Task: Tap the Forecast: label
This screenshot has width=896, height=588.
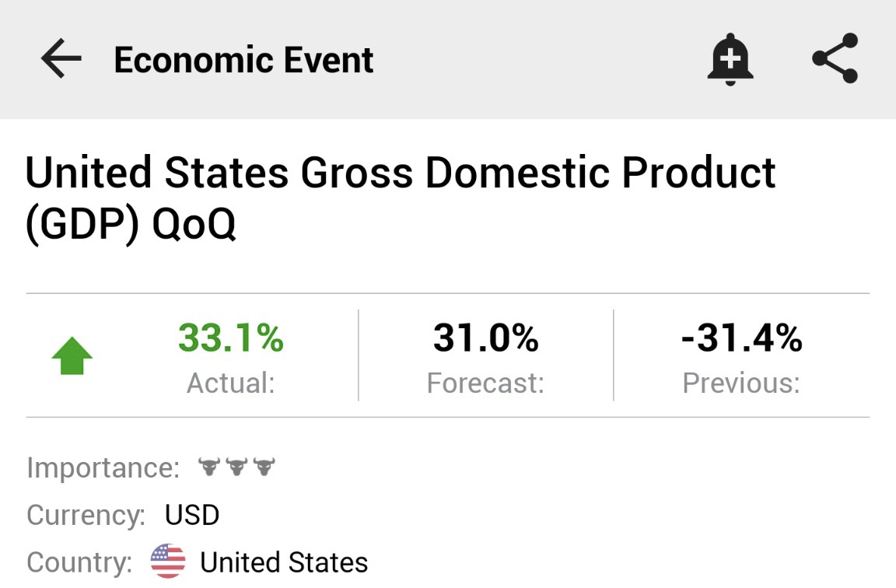Action: (x=485, y=383)
